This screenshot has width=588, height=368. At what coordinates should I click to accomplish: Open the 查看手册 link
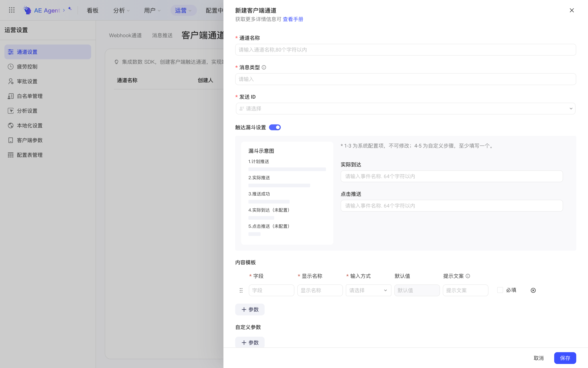[293, 19]
